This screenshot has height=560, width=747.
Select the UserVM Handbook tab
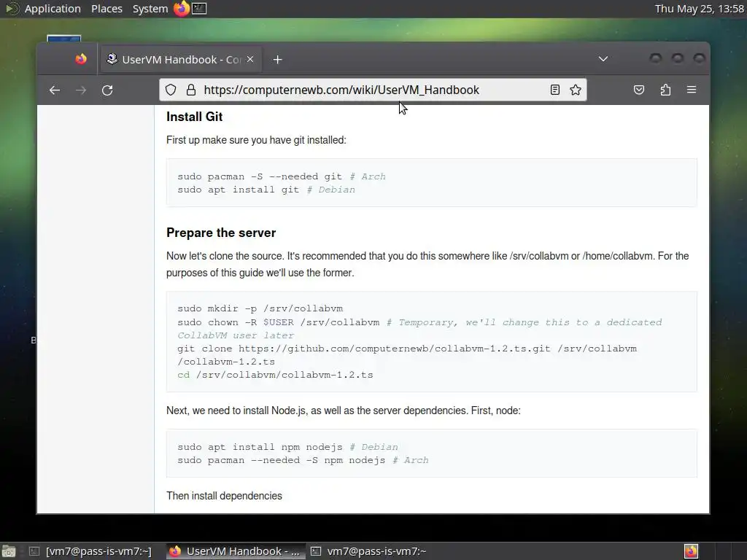click(x=180, y=60)
